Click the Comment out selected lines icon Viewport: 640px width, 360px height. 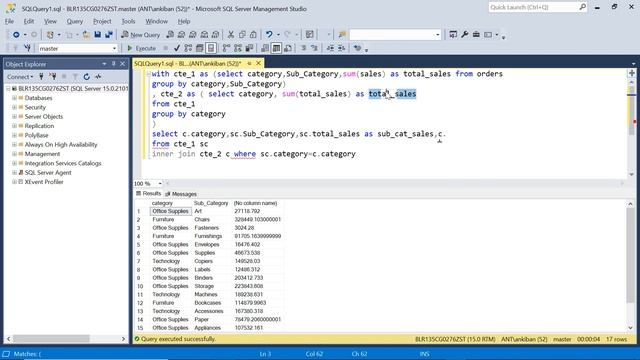(x=304, y=48)
